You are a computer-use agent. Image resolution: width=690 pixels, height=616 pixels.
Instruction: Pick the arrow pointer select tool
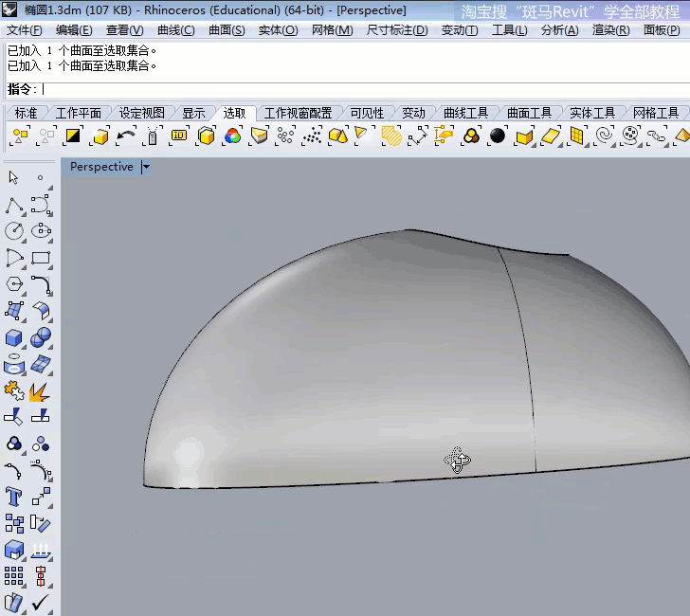click(x=13, y=178)
